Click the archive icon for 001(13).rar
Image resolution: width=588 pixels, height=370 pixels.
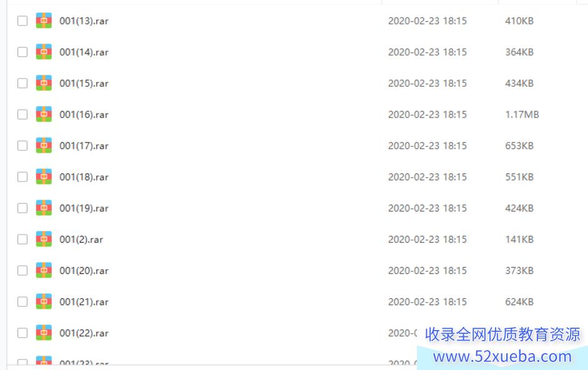[x=44, y=21]
